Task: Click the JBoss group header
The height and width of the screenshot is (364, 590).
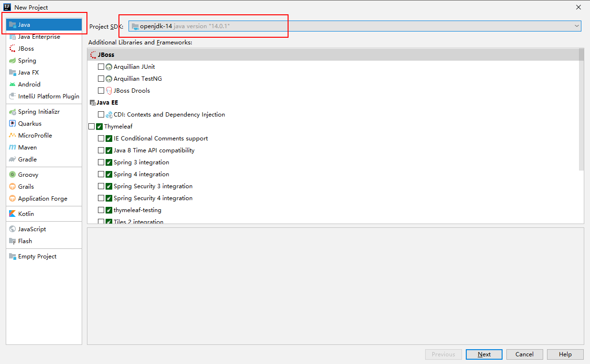Action: tap(333, 55)
